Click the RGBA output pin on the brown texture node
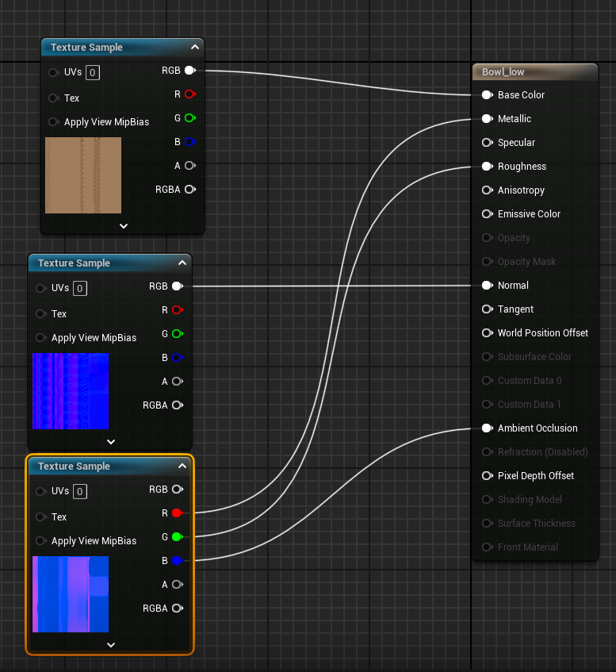Screen dimensions: 616x672 190,190
